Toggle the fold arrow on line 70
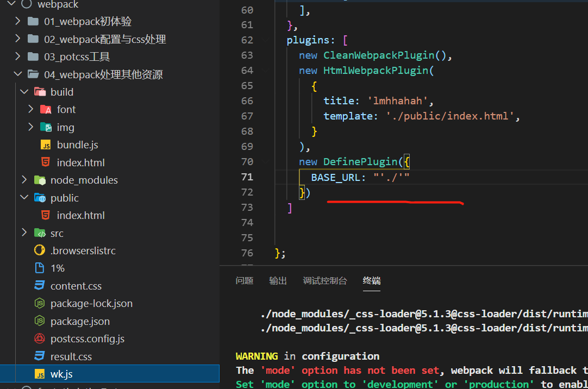Screen dimensions: 588x389 point(266,161)
